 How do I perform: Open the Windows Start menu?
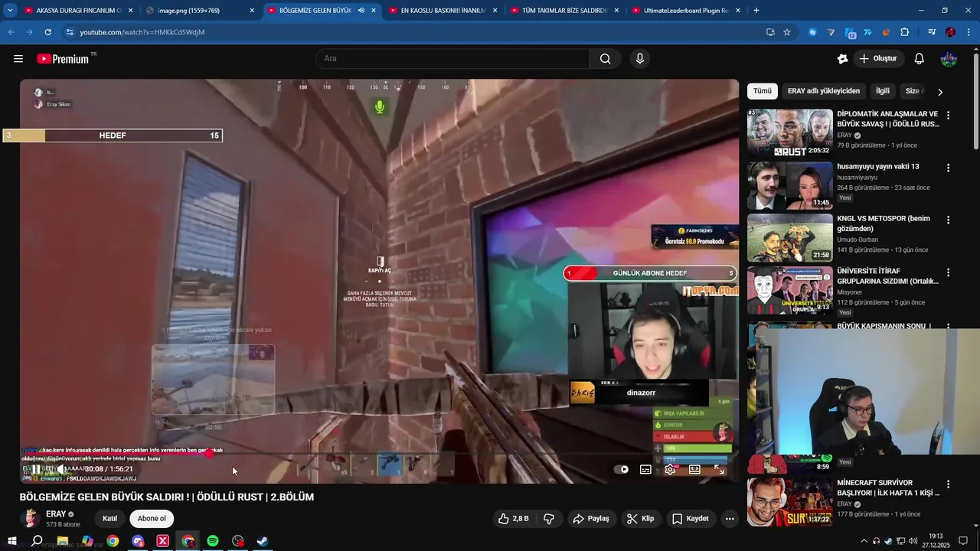click(x=12, y=541)
